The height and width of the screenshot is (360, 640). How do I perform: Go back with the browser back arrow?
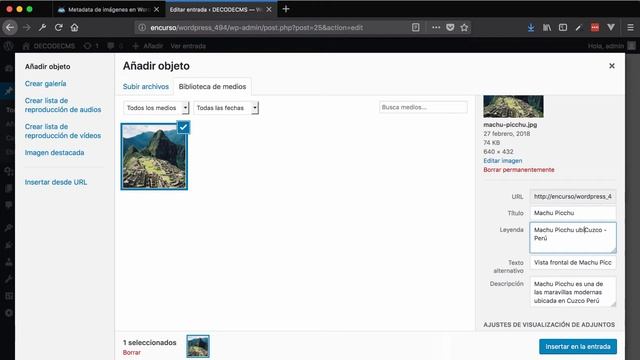pos(10,27)
